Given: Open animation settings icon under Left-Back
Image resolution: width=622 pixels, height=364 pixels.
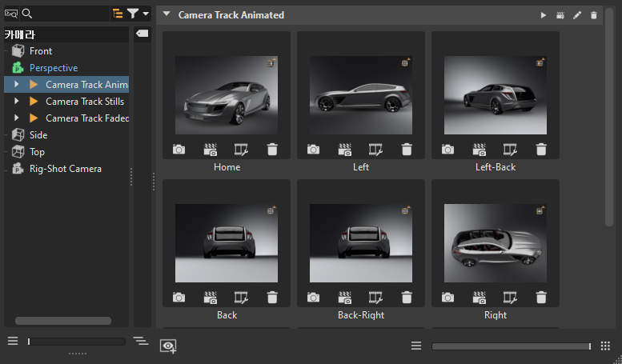Looking at the screenshot, I should click(510, 150).
